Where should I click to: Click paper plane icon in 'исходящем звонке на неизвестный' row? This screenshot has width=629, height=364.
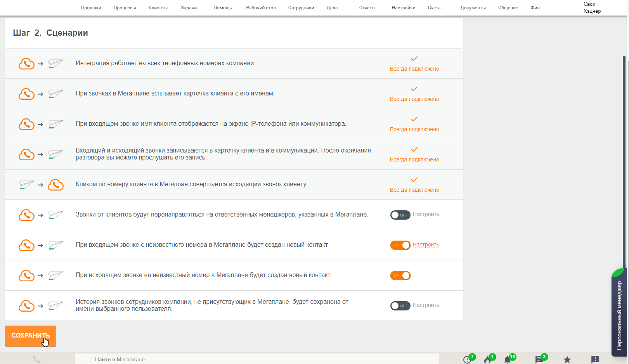coord(55,275)
